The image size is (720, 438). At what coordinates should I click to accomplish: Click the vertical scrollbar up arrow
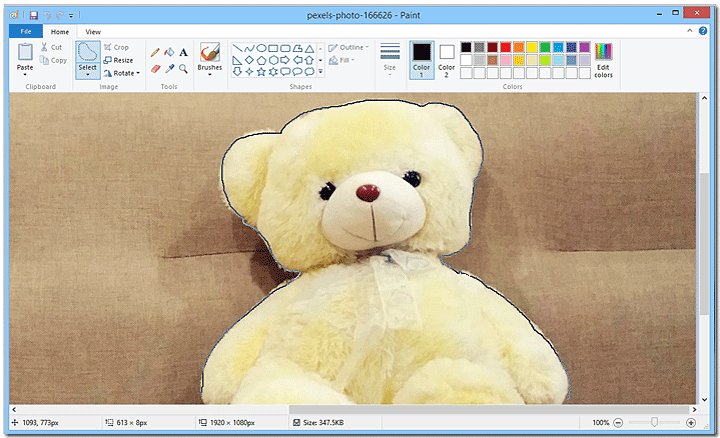(x=704, y=98)
